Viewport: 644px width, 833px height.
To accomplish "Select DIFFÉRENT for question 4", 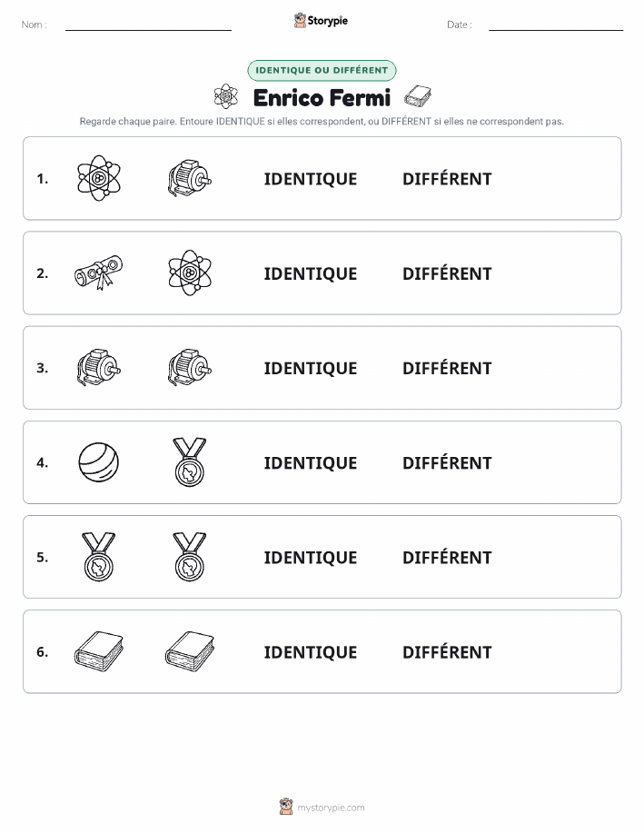I will pos(447,462).
